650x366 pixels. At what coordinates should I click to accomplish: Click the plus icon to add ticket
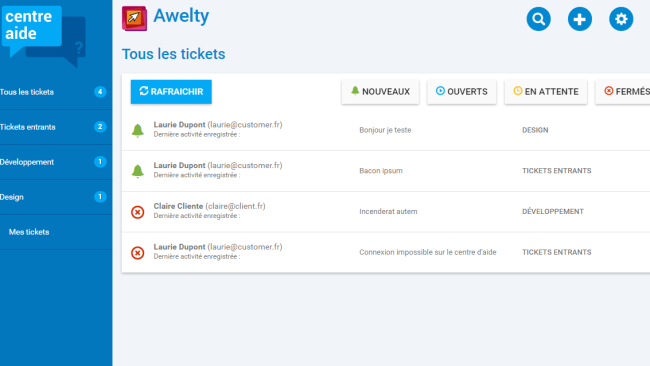pos(580,19)
